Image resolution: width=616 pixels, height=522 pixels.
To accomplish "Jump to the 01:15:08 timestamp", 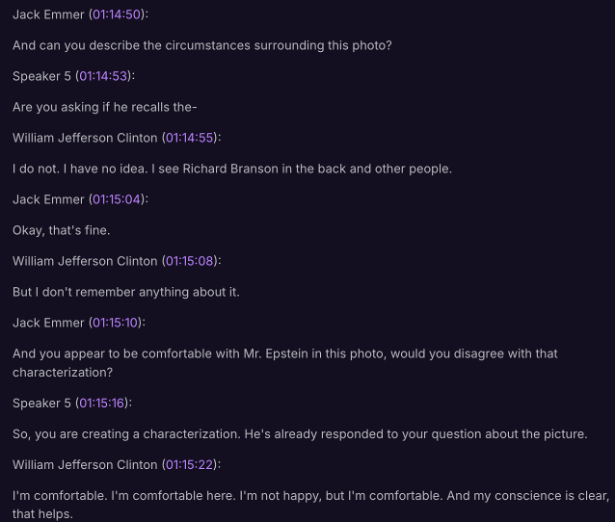I will click(190, 261).
